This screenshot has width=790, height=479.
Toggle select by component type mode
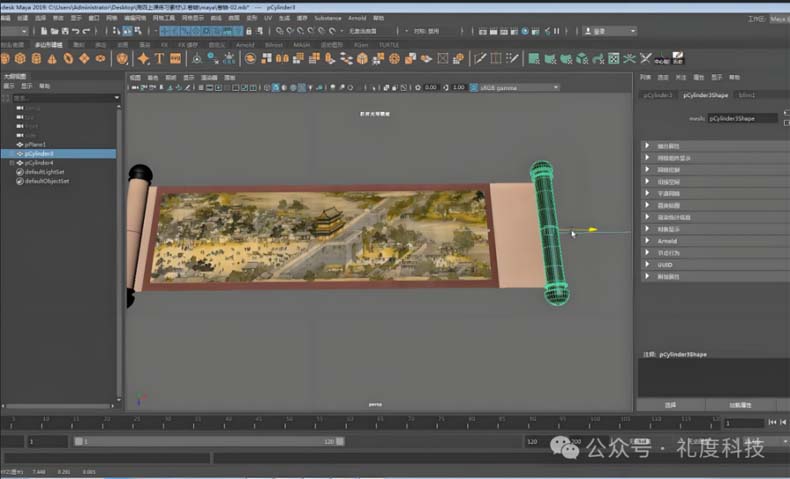pyautogui.click(x=138, y=31)
